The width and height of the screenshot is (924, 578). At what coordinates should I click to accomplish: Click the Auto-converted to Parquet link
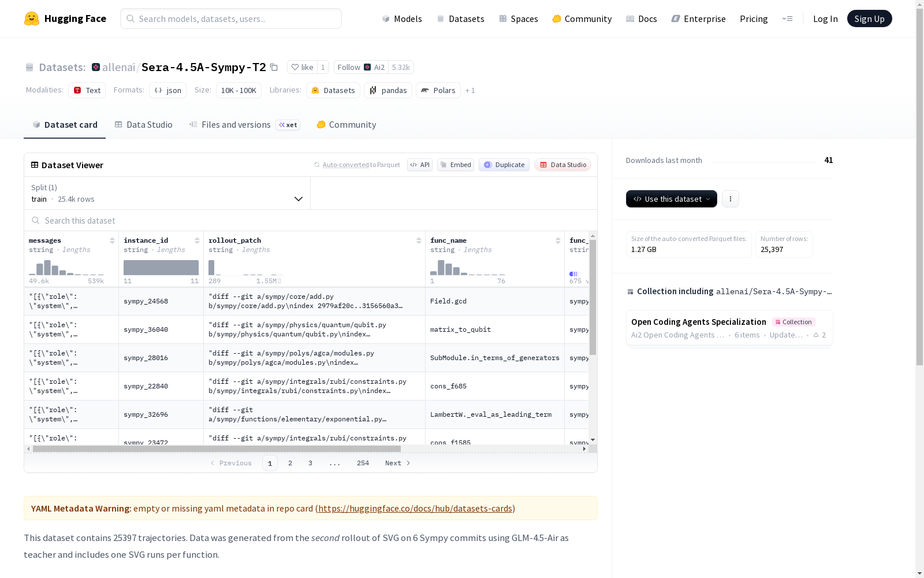coord(345,165)
